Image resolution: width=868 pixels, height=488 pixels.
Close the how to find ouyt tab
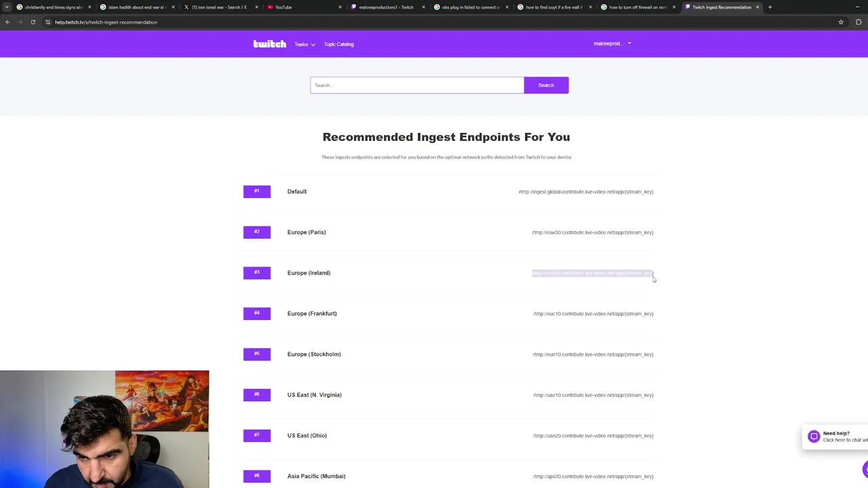pyautogui.click(x=590, y=7)
